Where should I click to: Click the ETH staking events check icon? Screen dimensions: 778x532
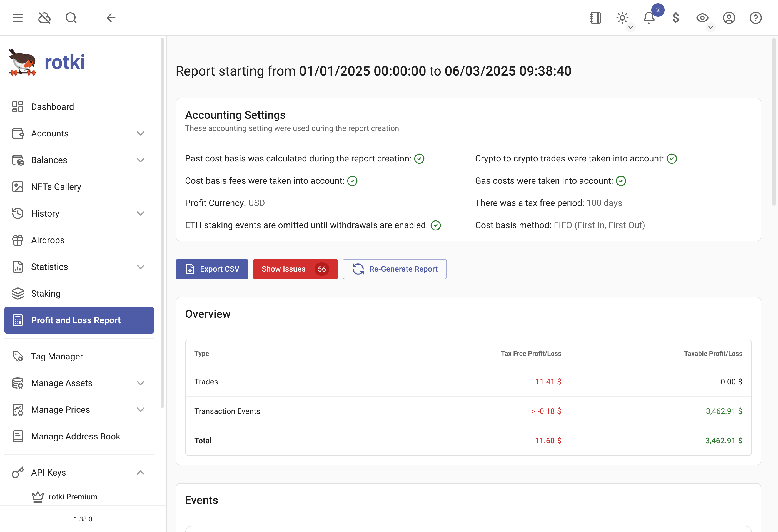click(x=435, y=225)
